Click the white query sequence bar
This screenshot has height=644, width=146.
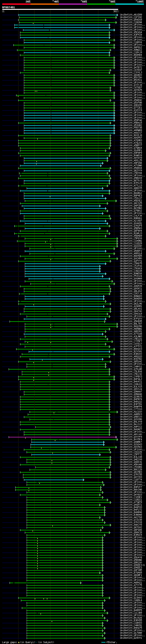tap(60, 10)
